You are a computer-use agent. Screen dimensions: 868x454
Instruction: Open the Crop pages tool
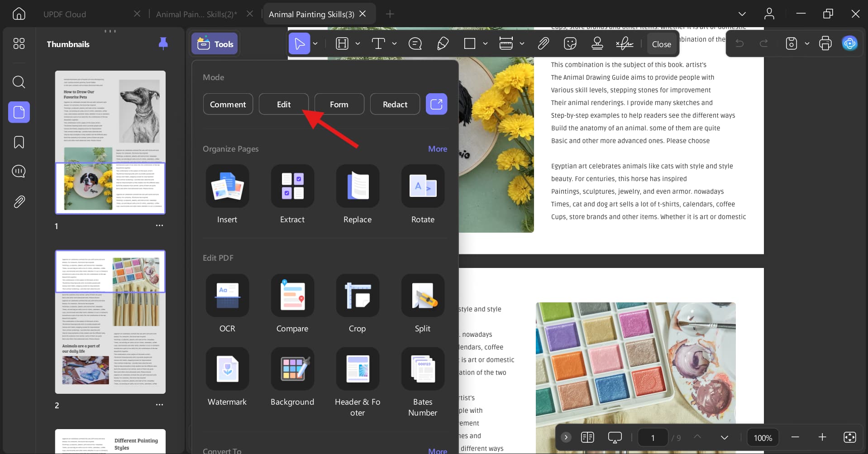click(357, 295)
